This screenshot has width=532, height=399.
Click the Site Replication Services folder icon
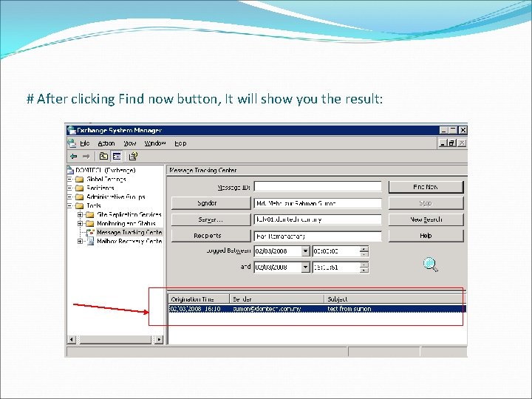(90, 214)
